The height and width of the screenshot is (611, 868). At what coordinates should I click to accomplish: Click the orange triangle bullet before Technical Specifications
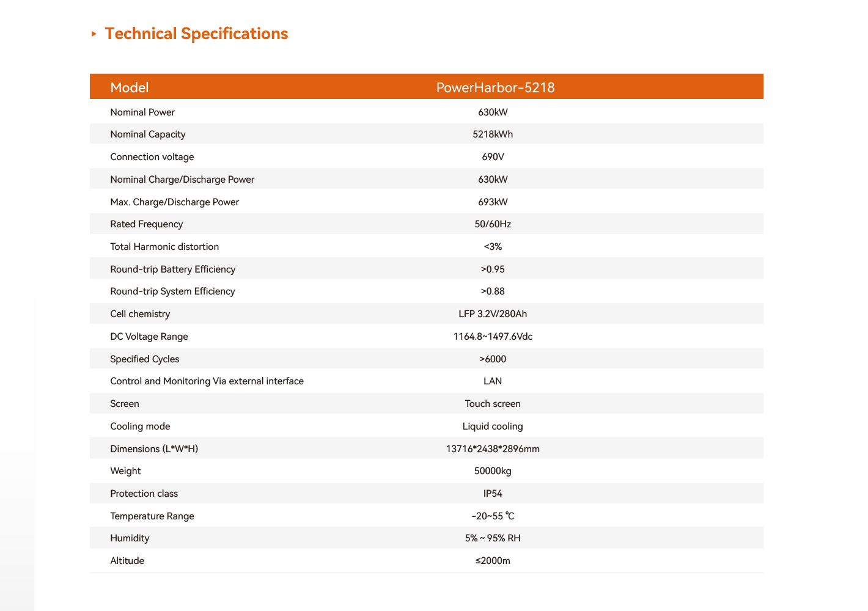click(94, 34)
